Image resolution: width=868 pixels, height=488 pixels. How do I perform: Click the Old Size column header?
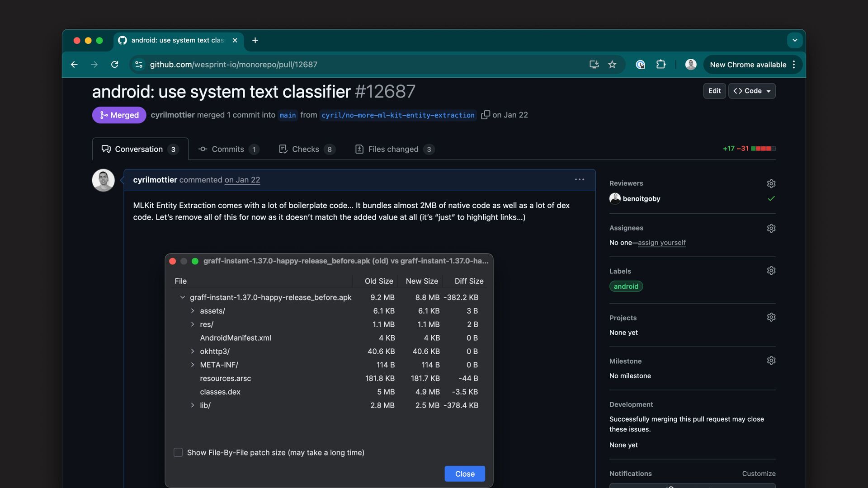tap(379, 281)
